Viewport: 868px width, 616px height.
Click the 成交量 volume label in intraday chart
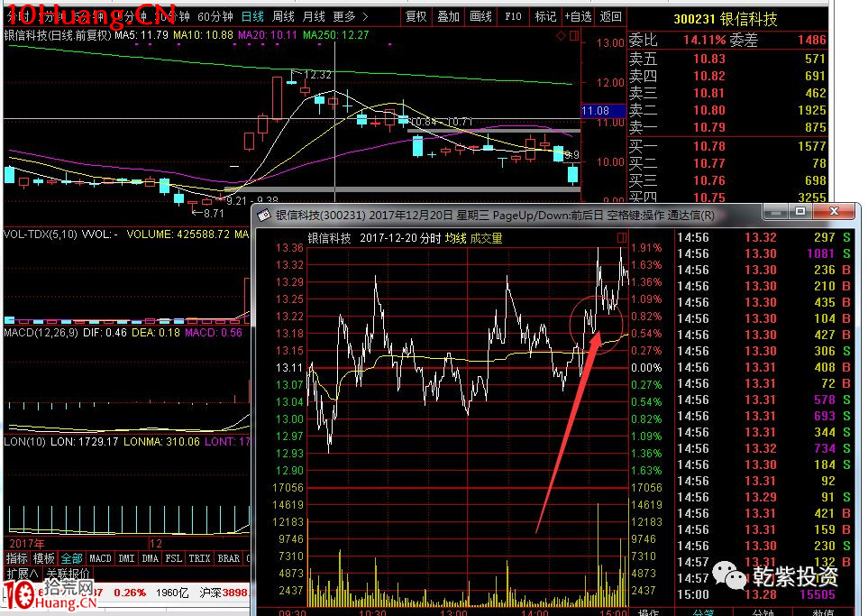tap(486, 238)
